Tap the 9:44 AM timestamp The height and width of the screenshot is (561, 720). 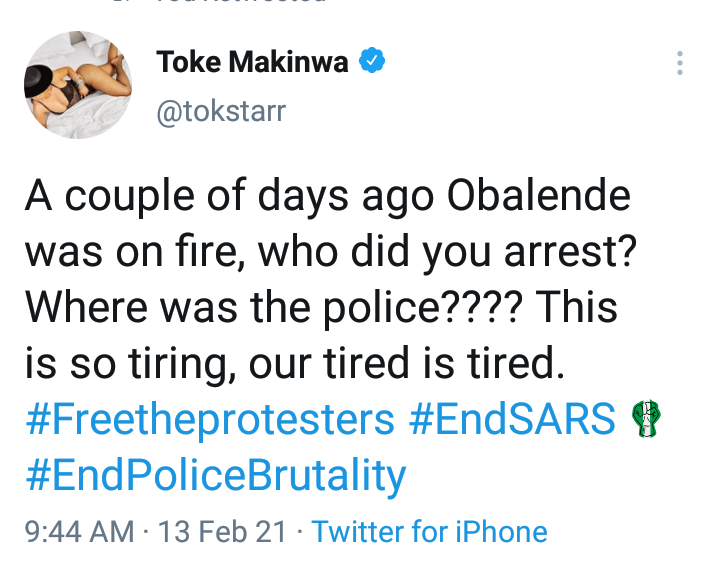click(79, 532)
